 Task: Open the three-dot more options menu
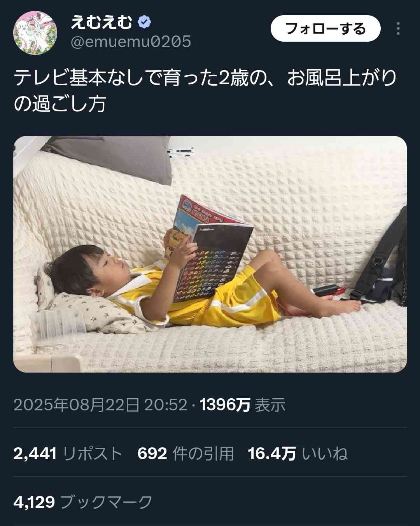coord(398,28)
